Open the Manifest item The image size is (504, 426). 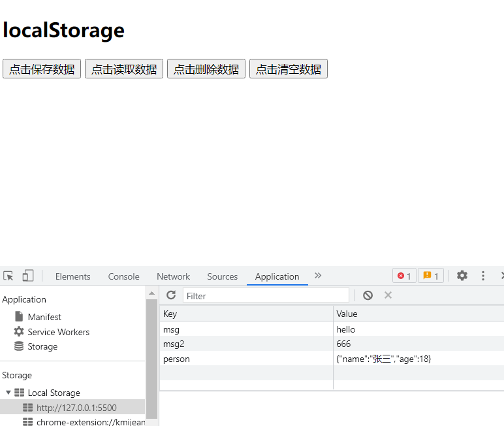tap(44, 317)
